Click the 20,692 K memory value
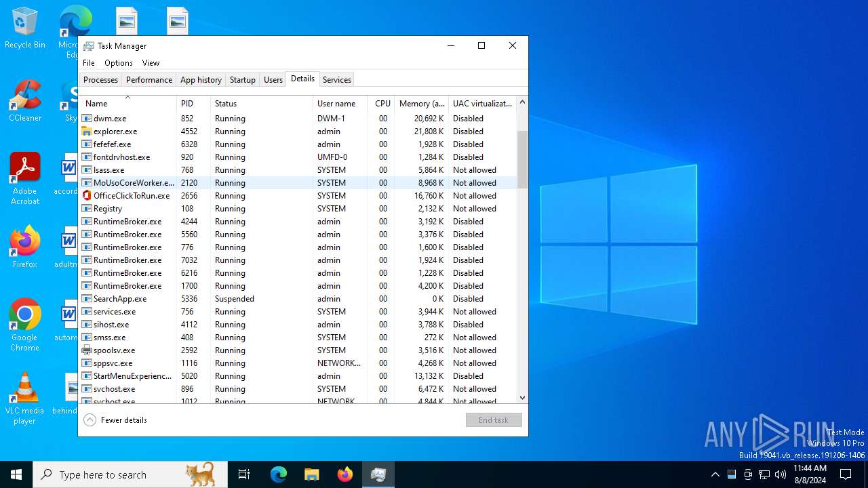868x488 pixels. point(429,119)
